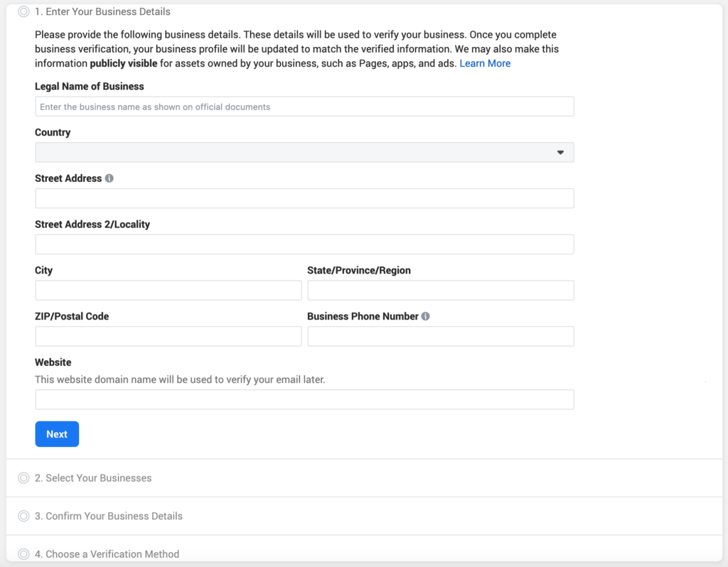Open the Learn More link

pyautogui.click(x=485, y=63)
